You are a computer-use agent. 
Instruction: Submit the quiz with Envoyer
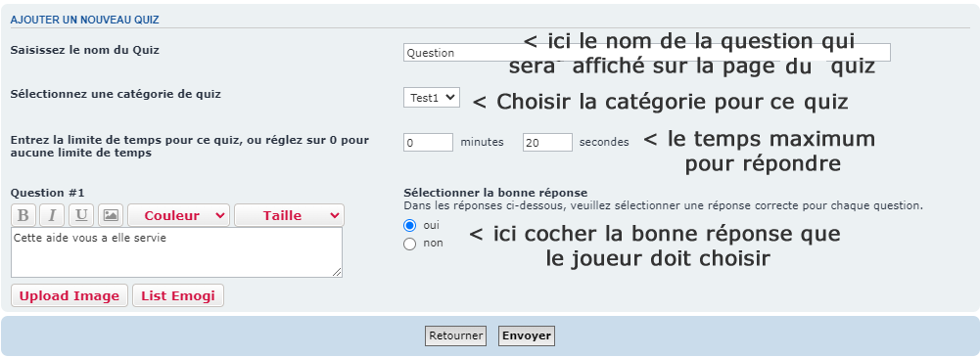pos(527,335)
